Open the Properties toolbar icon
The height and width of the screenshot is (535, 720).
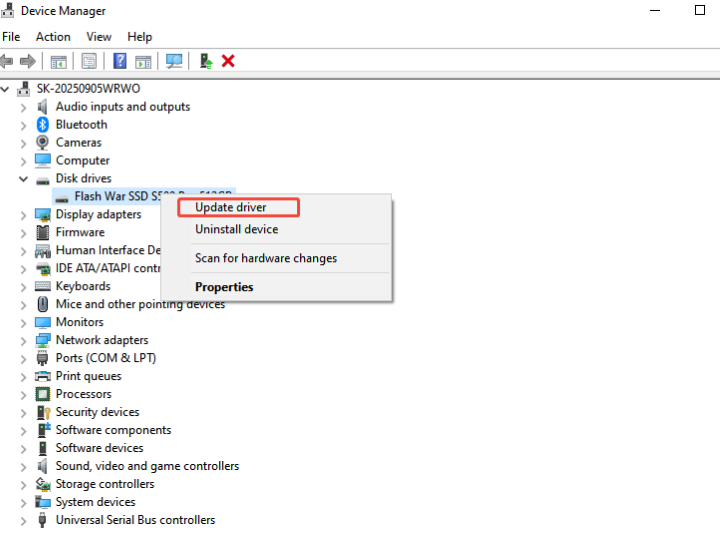point(89,61)
